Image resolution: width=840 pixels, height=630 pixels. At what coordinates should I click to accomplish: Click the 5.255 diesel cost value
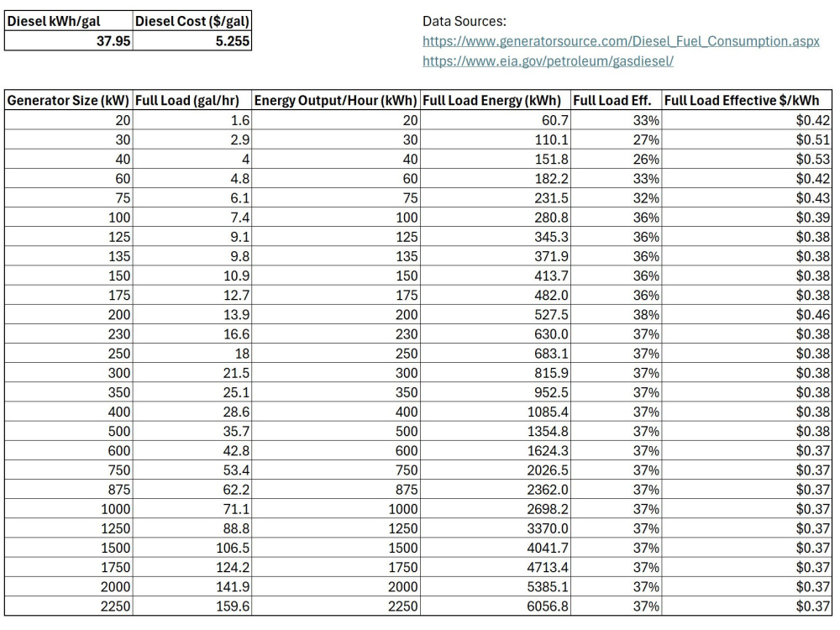click(x=192, y=40)
